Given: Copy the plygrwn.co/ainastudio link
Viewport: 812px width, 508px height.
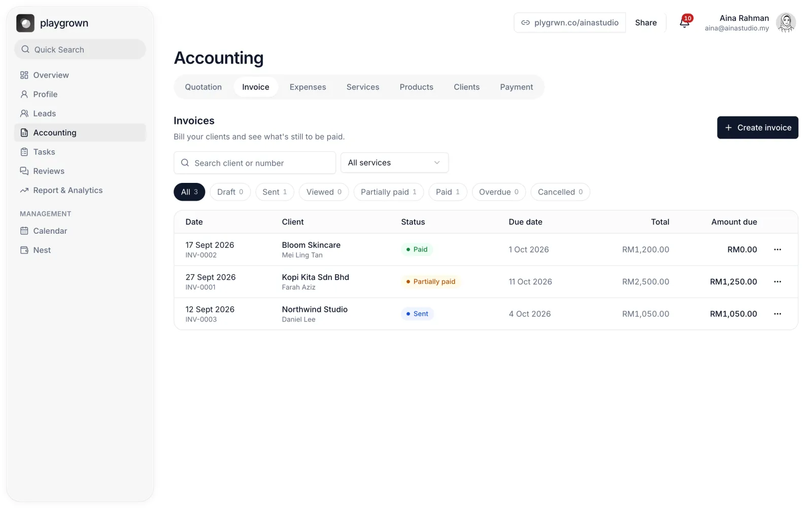Looking at the screenshot, I should [x=570, y=23].
